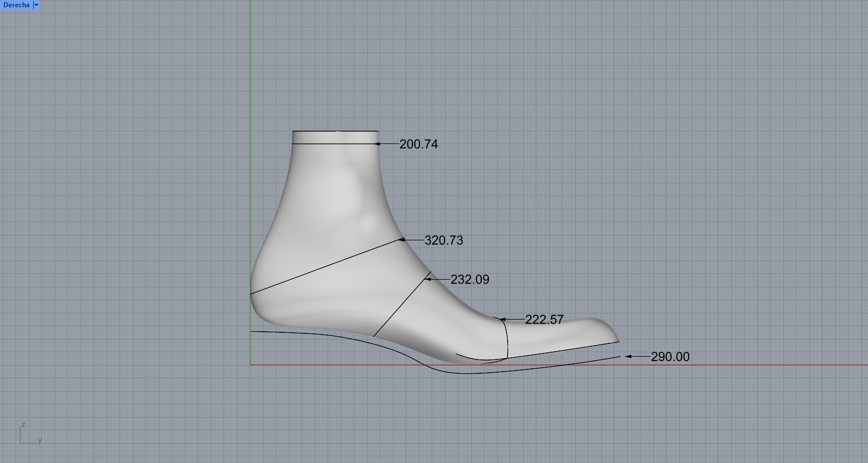
Task: Click the arrowhead of the 200.74 leader
Action: pyautogui.click(x=377, y=143)
